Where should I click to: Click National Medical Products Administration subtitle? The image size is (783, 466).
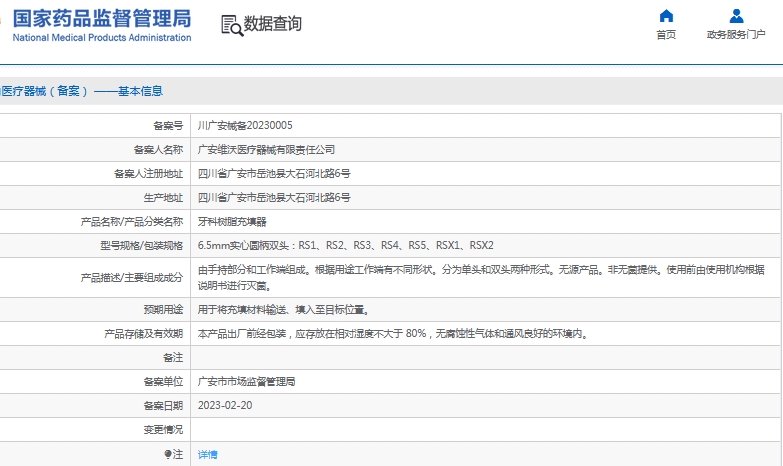click(102, 37)
